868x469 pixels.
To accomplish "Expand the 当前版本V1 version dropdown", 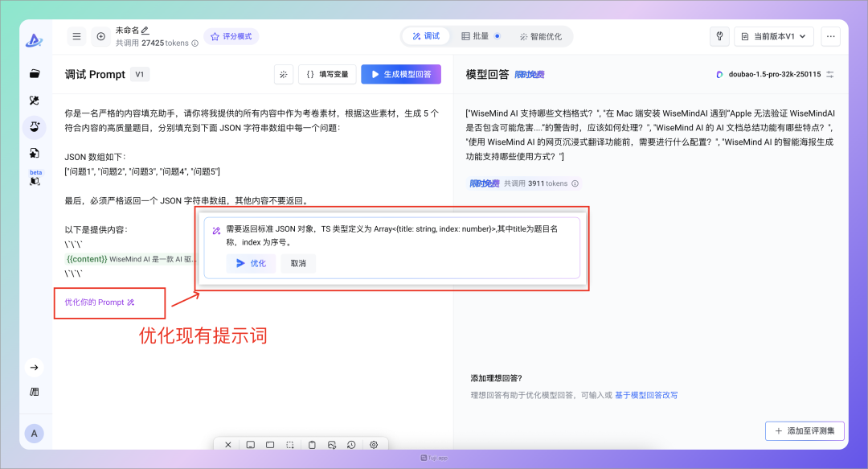I will pos(774,36).
